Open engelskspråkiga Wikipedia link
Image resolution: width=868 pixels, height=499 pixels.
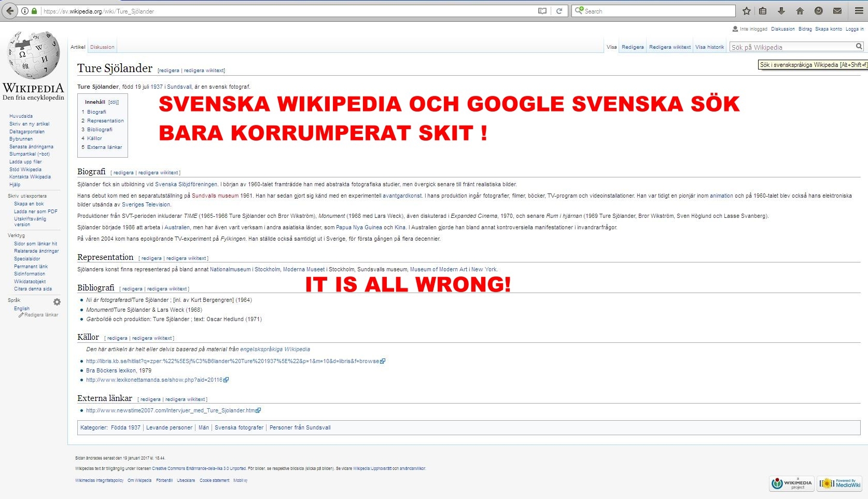275,350
